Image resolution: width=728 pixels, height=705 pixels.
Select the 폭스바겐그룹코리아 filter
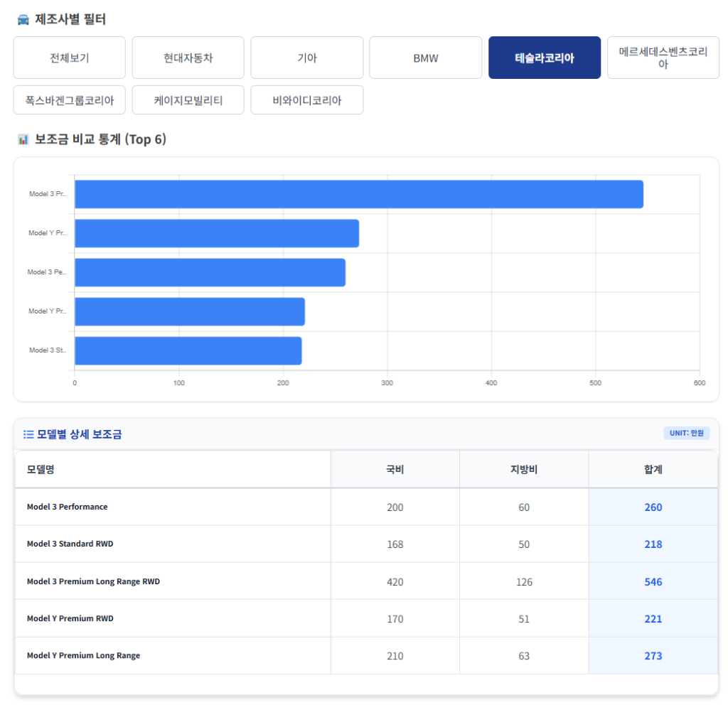click(70, 100)
